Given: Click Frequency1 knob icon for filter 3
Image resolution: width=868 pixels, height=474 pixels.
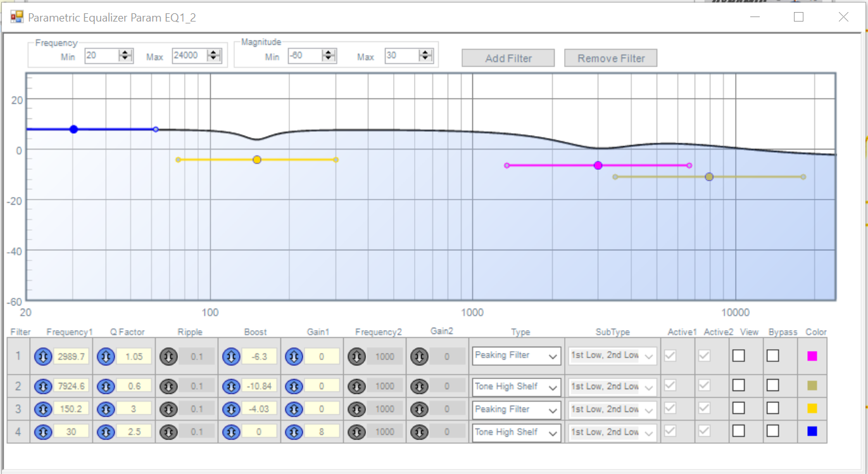Looking at the screenshot, I should point(43,409).
